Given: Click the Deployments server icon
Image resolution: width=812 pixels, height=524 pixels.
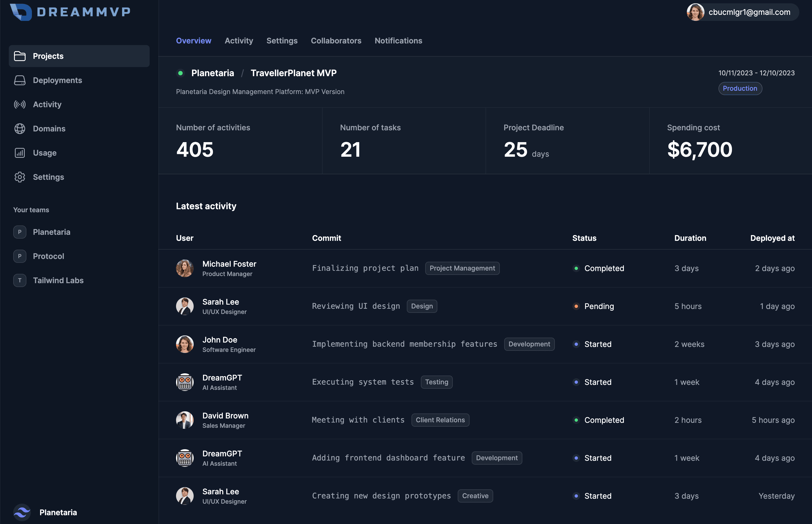Looking at the screenshot, I should click(x=20, y=80).
